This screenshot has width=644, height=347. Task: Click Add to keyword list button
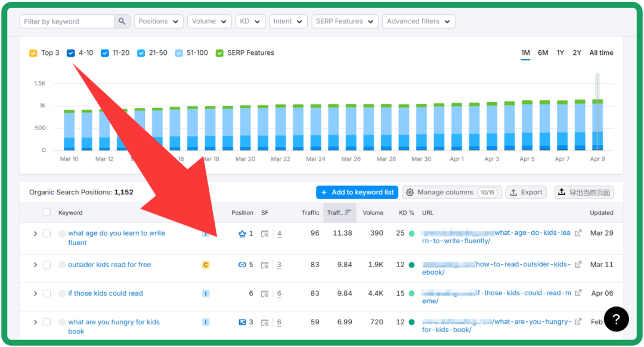point(357,193)
